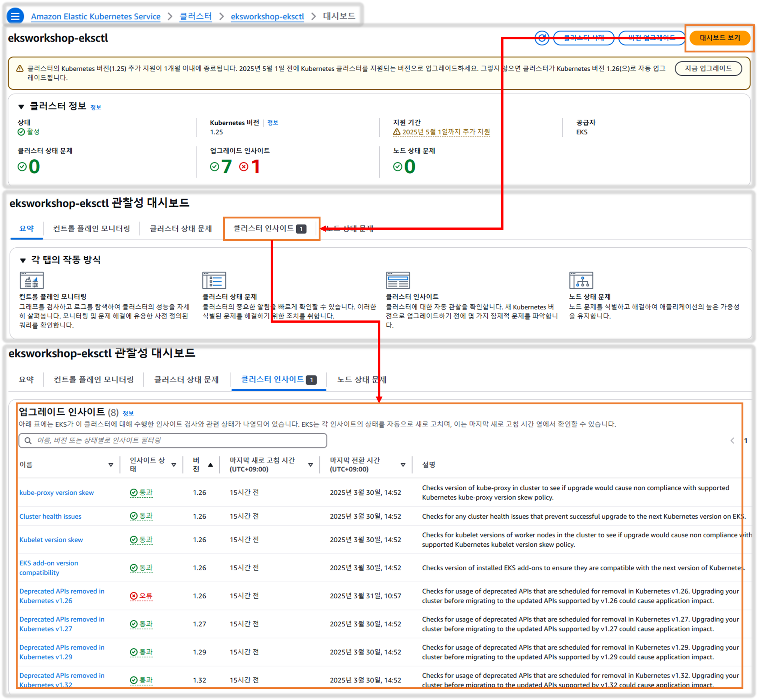Click the 대시보드 보기 button
758x700 pixels.
(x=719, y=38)
